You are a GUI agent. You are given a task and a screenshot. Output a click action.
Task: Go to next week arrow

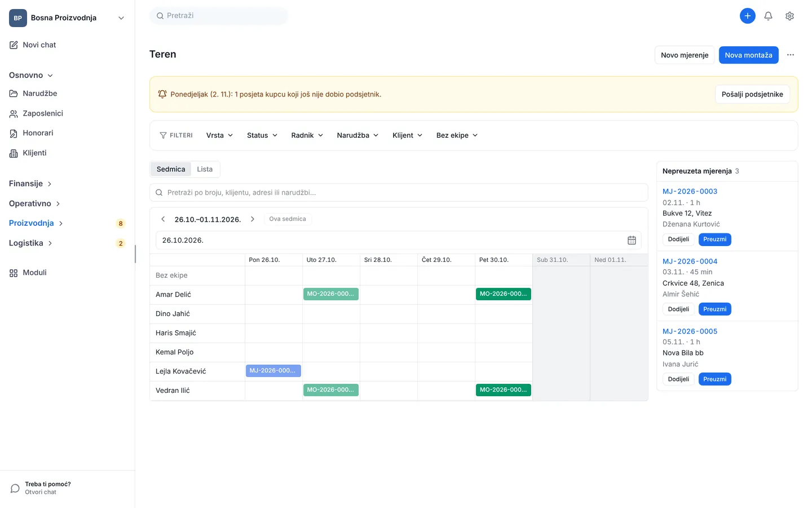pos(252,219)
